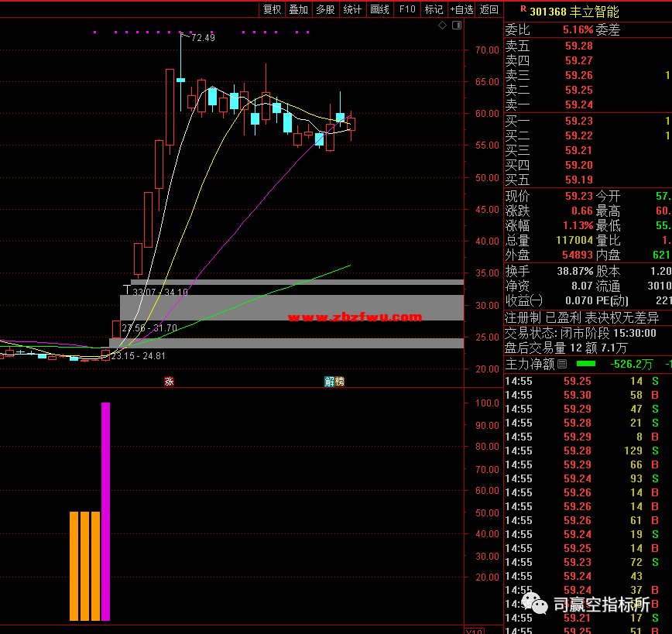Click the www.zbzfwu.com watermark link

pos(355,317)
